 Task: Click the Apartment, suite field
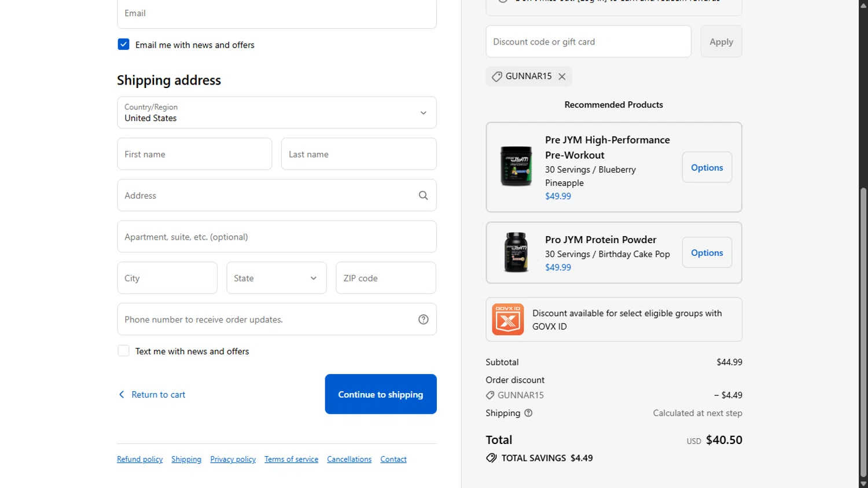[x=277, y=237]
